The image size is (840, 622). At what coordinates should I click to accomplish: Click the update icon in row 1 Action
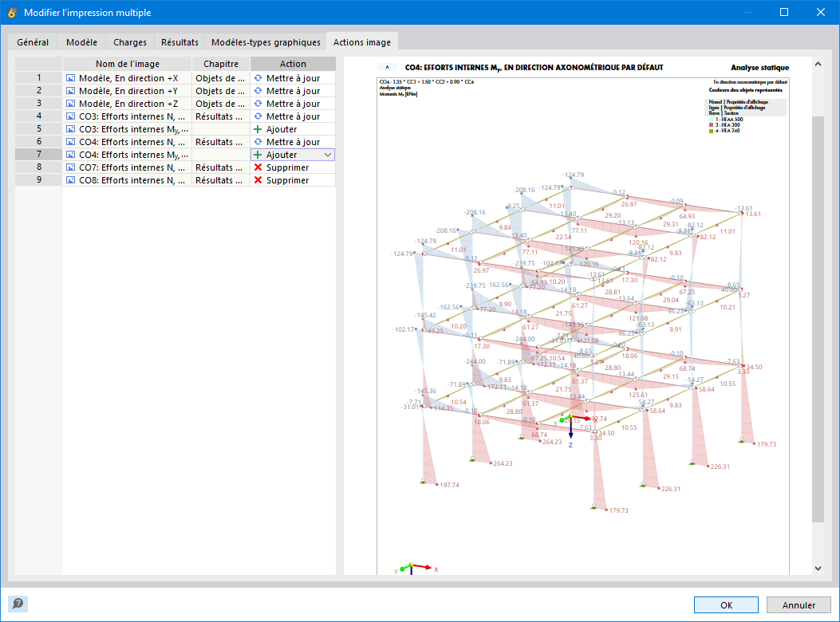pyautogui.click(x=258, y=78)
